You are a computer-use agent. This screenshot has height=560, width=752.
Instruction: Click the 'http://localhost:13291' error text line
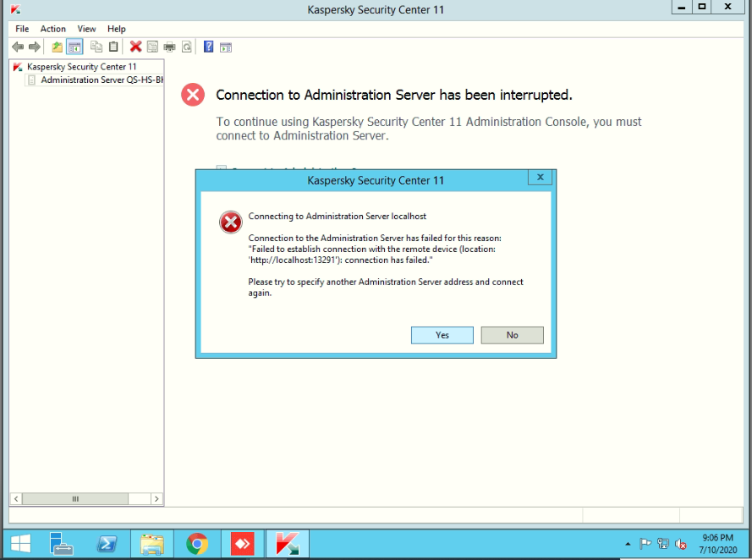tap(341, 261)
